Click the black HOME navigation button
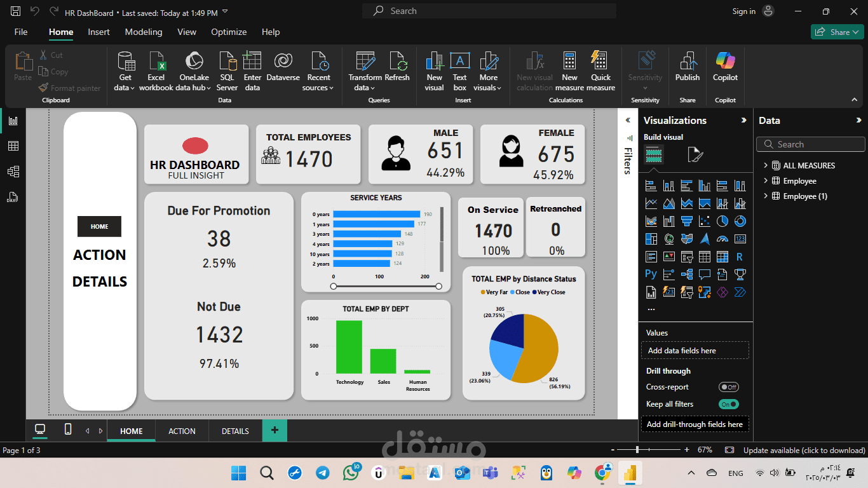Image resolution: width=868 pixels, height=488 pixels. click(x=99, y=226)
